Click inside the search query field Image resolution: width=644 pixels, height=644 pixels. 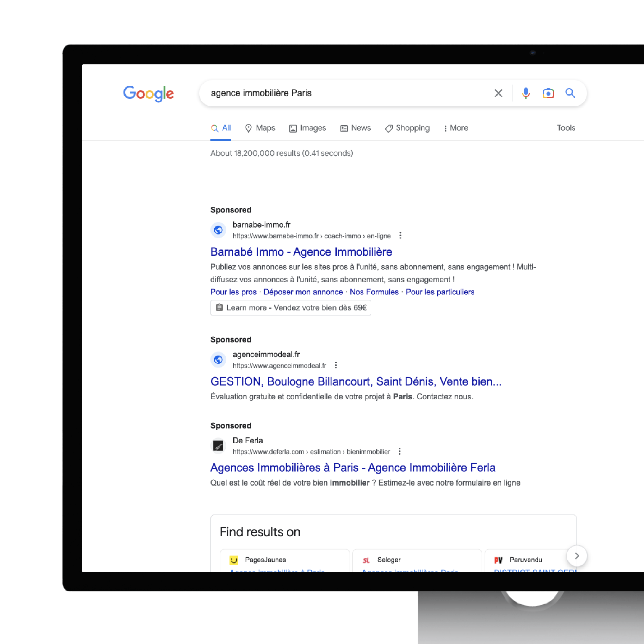tap(347, 93)
